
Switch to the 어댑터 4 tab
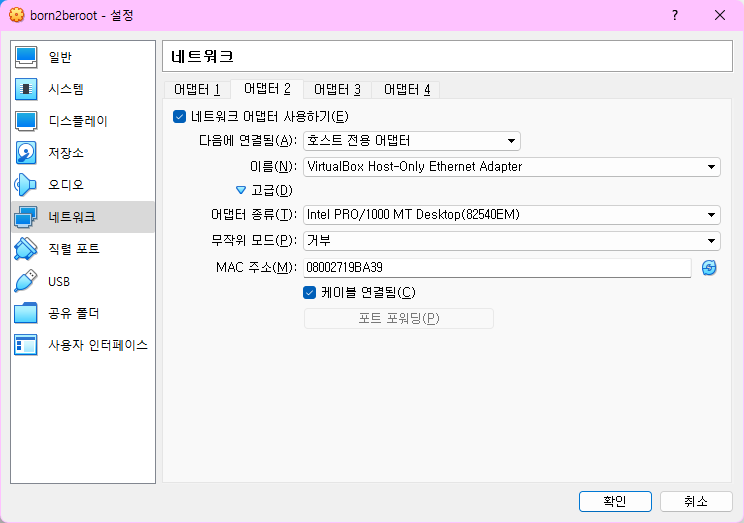(407, 90)
